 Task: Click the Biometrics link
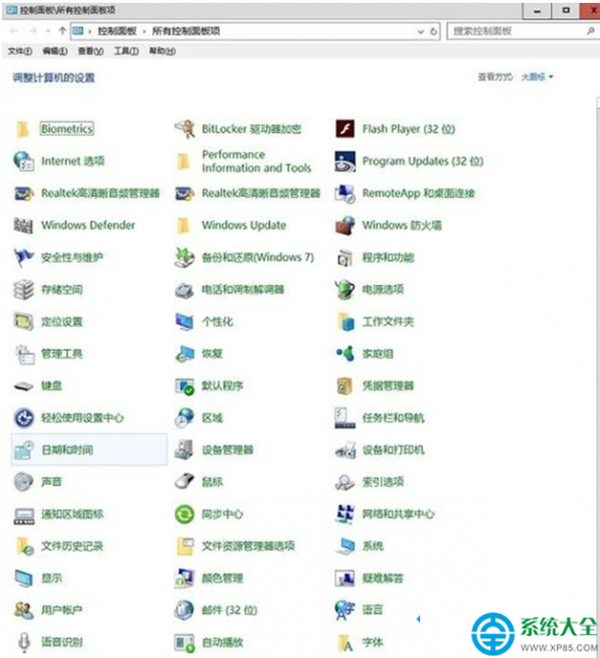(67, 129)
